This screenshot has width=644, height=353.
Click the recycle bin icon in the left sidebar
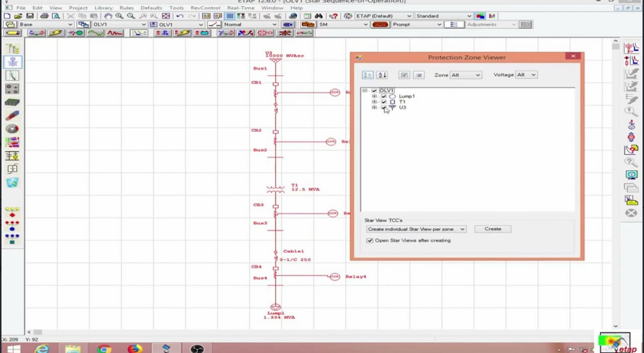[12, 182]
